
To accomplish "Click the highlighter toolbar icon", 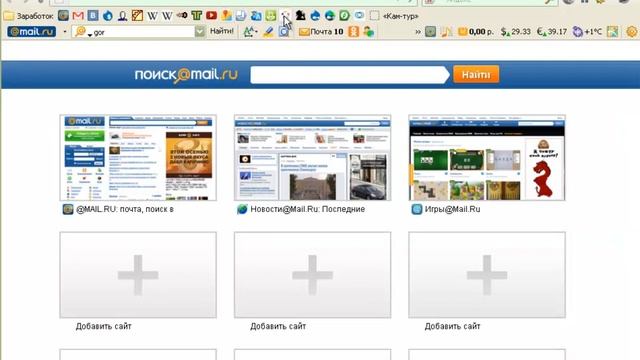I will coord(268,32).
